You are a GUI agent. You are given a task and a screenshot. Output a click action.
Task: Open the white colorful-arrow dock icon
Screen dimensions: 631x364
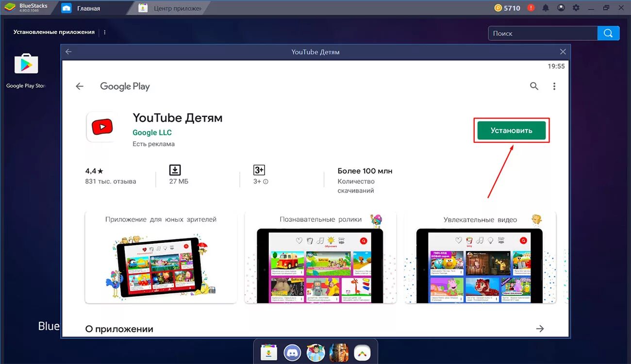(x=362, y=352)
